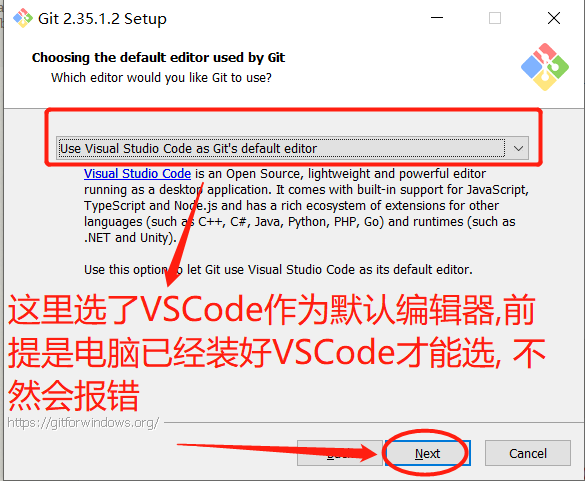Maximize the Git Setup window
585x481 pixels.
click(x=495, y=18)
